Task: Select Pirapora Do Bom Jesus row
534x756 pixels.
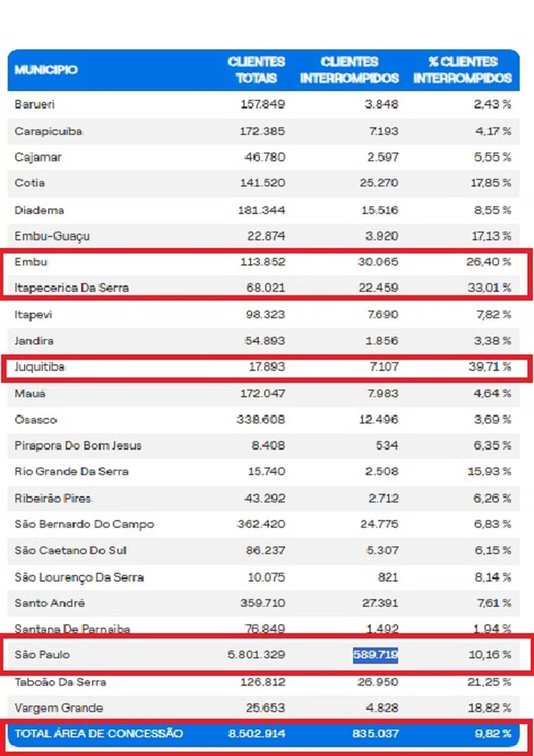Action: pos(78,445)
